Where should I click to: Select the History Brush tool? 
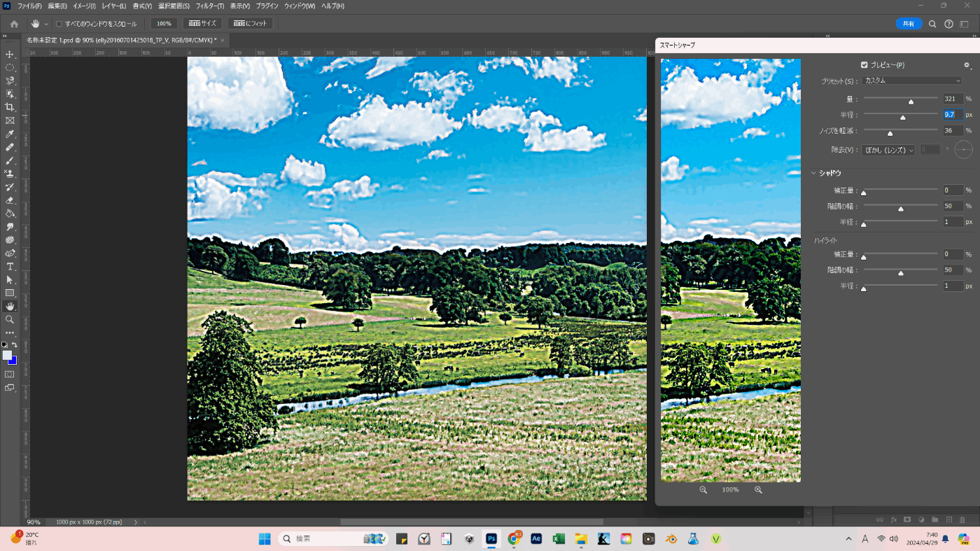tap(10, 187)
